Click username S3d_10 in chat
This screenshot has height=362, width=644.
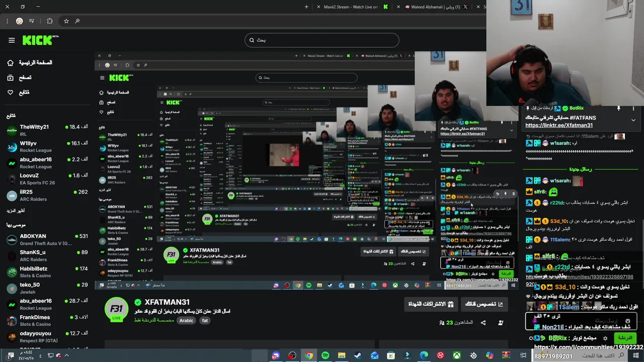coord(558,221)
